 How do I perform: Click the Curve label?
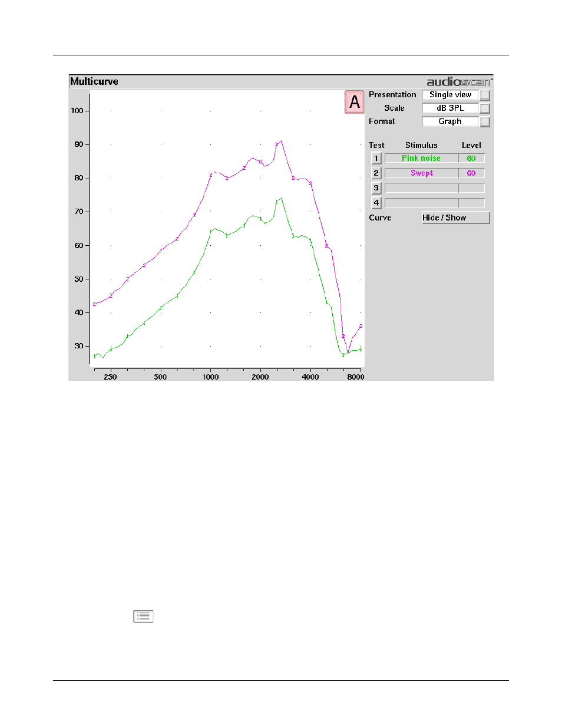pyautogui.click(x=380, y=218)
